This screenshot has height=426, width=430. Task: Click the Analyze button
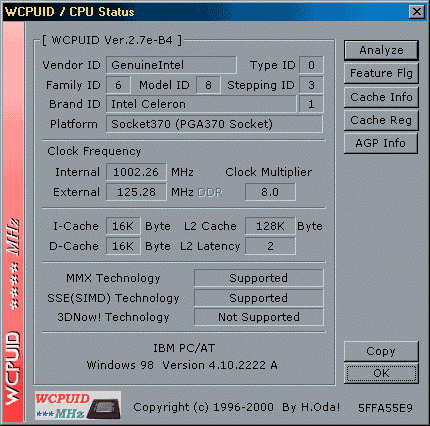click(381, 50)
